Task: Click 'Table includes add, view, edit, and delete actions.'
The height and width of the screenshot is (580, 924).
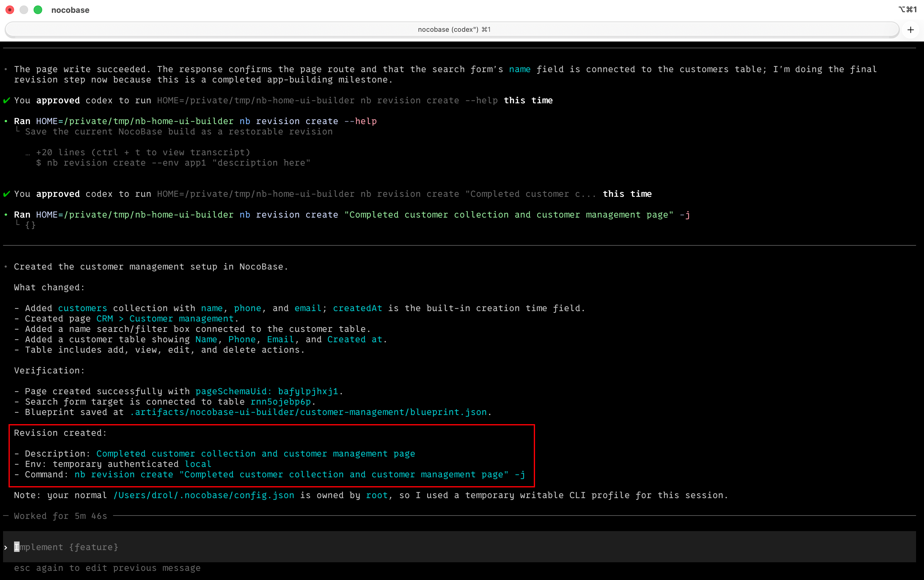Action: point(165,350)
